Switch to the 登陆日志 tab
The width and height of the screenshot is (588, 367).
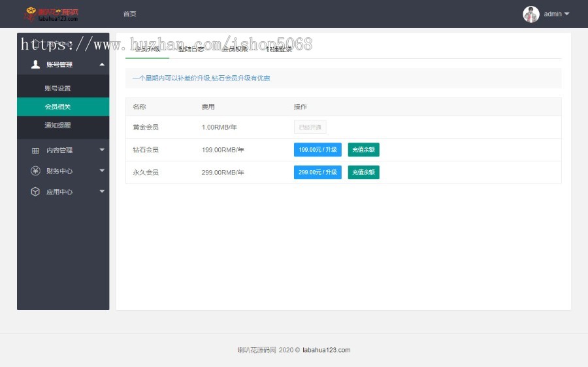pos(191,49)
